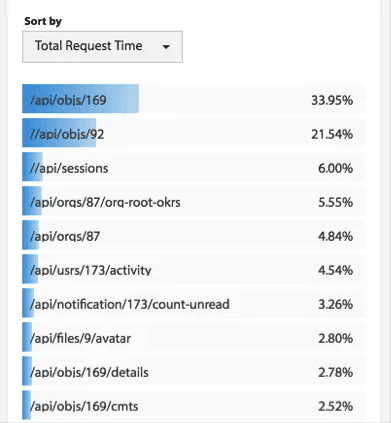Select the /api/objs/169/cmts row
Image resolution: width=391 pixels, height=423 pixels.
pyautogui.click(x=194, y=405)
